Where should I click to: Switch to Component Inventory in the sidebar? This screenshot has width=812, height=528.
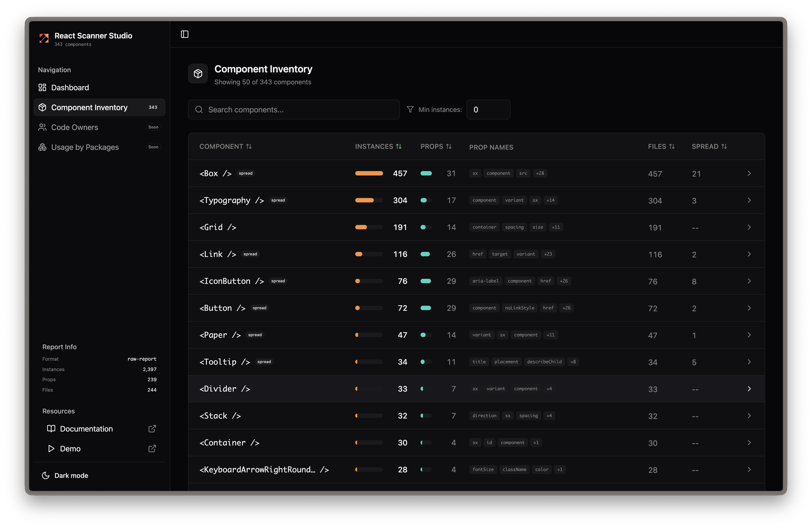(89, 107)
